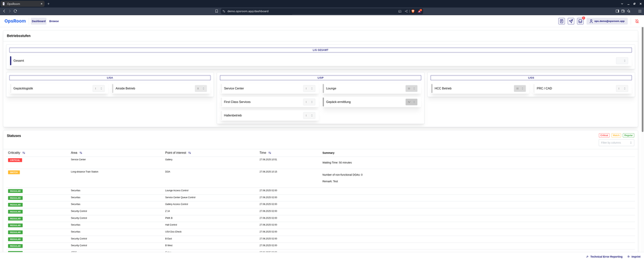
Task: Open the Hallenbetrieb level dropdown
Action: coord(309,115)
